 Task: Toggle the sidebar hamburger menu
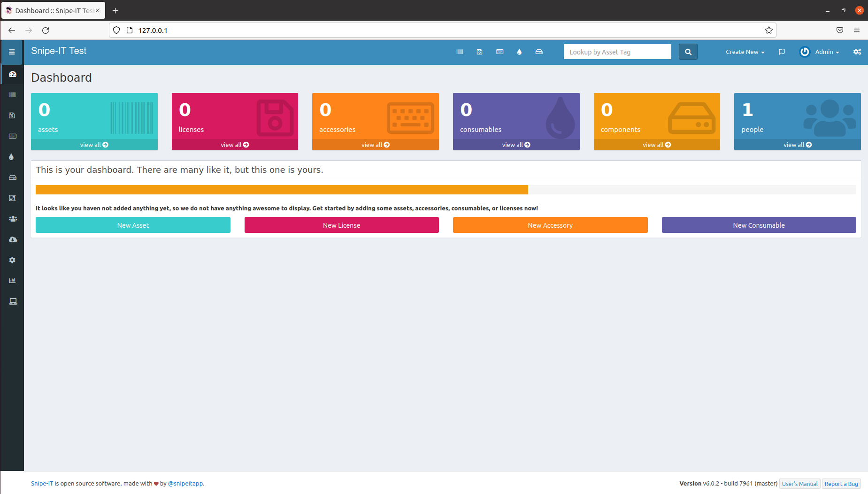click(x=12, y=52)
